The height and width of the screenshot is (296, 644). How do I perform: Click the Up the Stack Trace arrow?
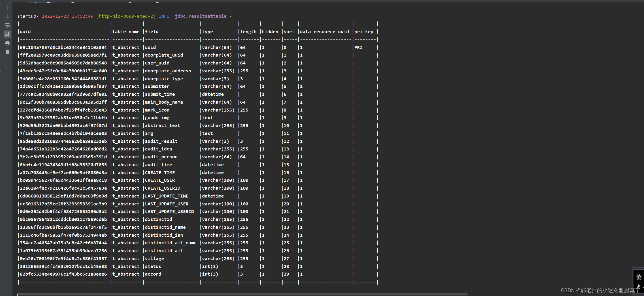pos(7,8)
